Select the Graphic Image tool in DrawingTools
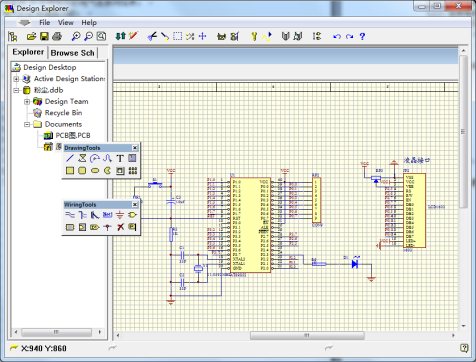 [x=120, y=171]
